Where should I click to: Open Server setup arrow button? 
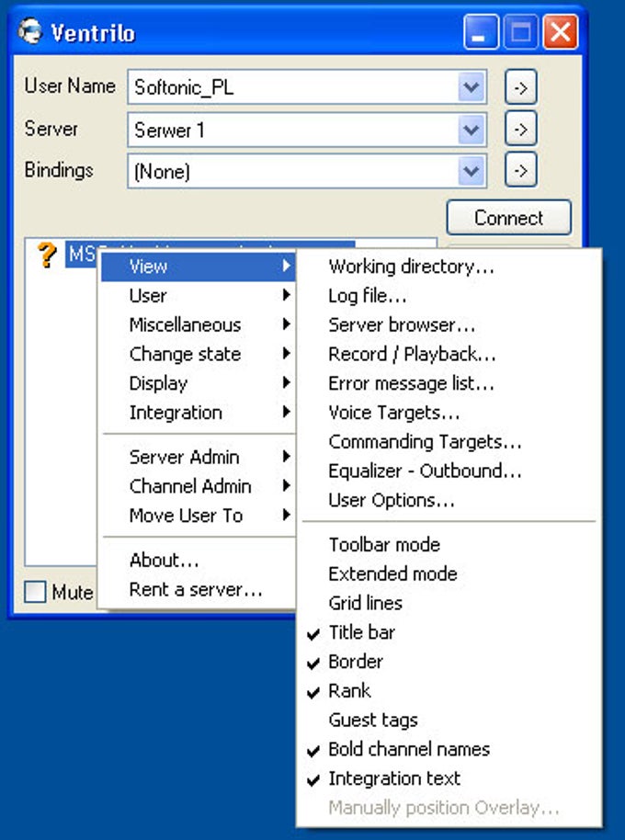(x=520, y=129)
